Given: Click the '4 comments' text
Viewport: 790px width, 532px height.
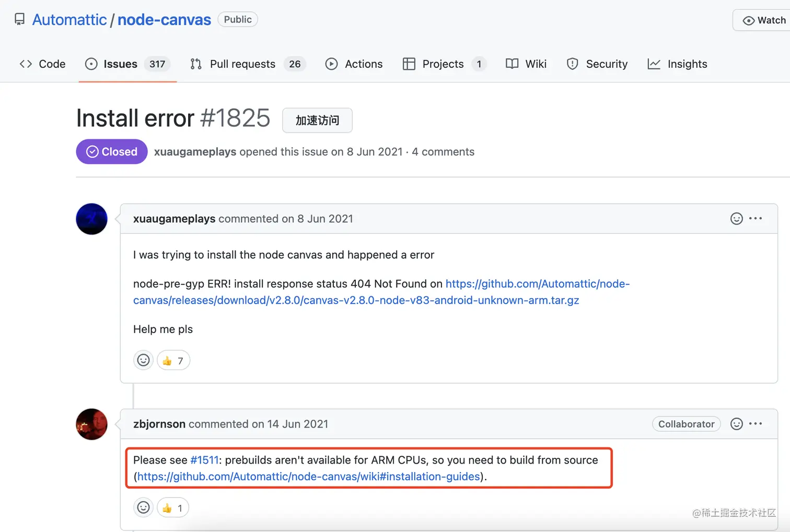Looking at the screenshot, I should (x=443, y=152).
